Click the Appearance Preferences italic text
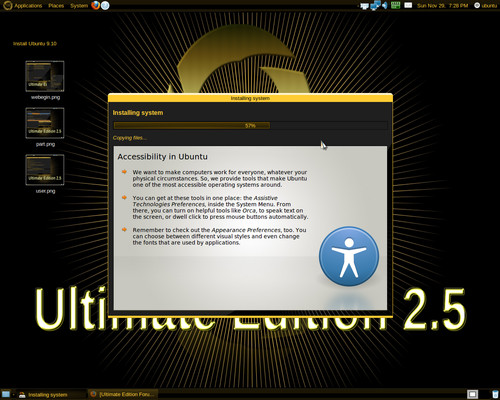 point(246,230)
